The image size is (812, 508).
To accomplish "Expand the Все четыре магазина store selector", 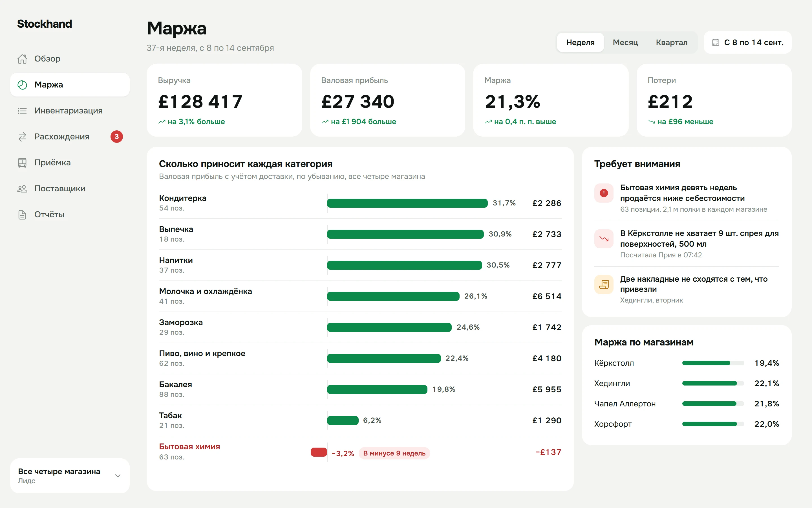I will pyautogui.click(x=70, y=476).
